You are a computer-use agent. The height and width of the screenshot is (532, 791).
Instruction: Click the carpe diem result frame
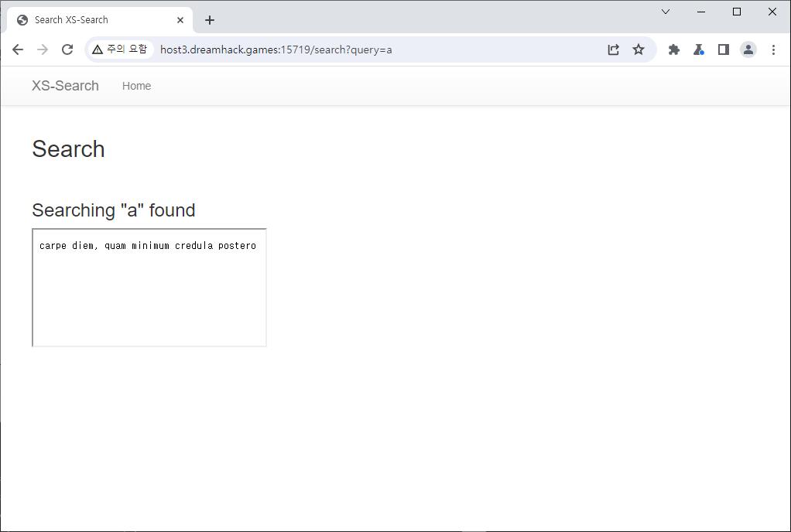[x=149, y=288]
